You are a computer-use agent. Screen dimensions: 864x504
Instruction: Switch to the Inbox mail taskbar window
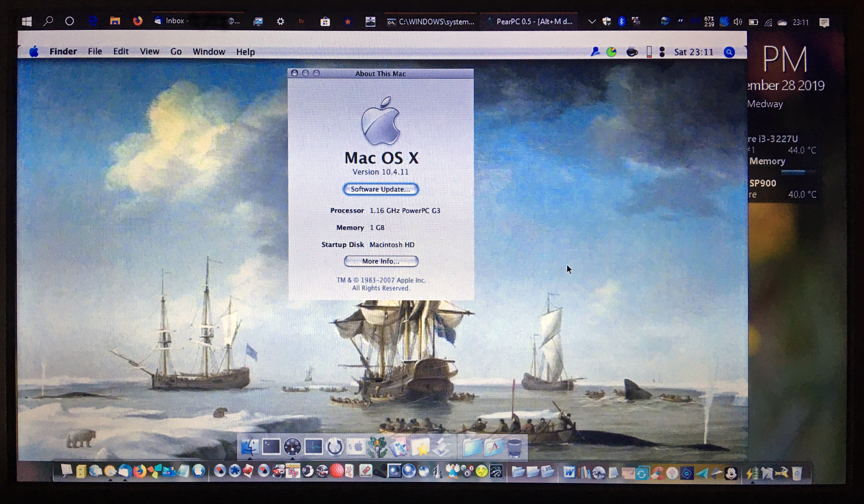point(198,21)
